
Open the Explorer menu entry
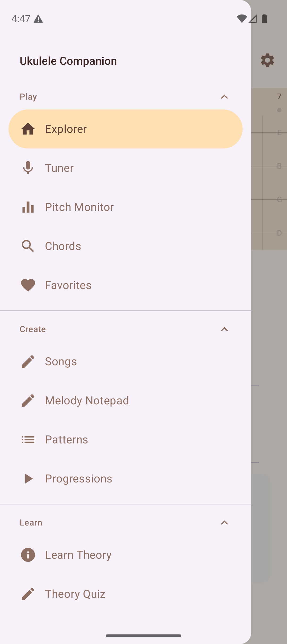click(x=66, y=129)
